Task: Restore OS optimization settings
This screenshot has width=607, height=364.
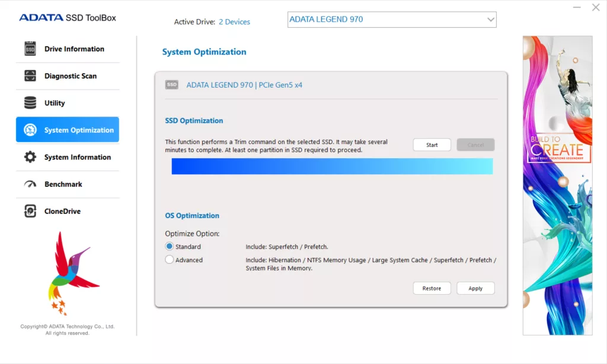Action: pos(432,288)
